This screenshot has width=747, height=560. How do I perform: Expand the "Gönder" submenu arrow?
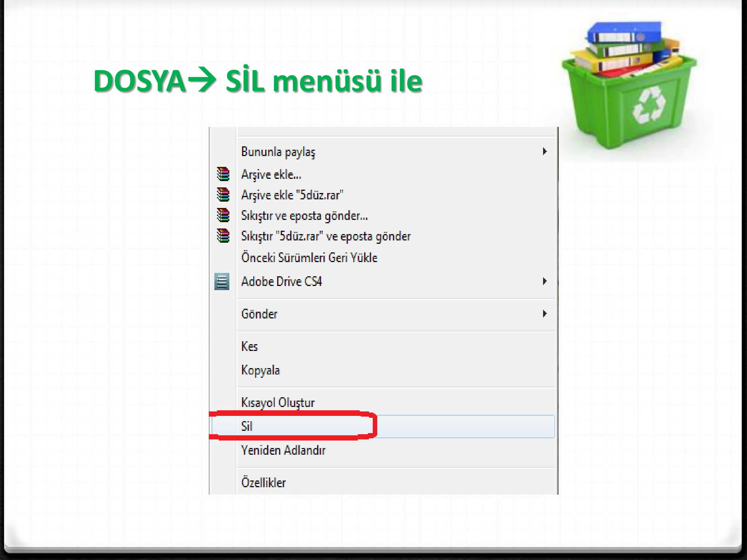click(545, 314)
